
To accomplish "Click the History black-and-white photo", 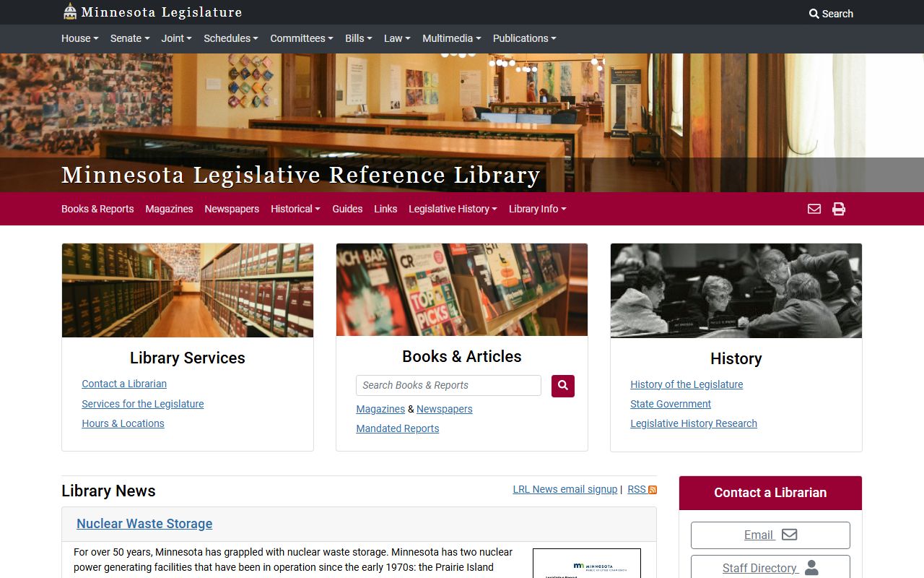I will click(736, 290).
